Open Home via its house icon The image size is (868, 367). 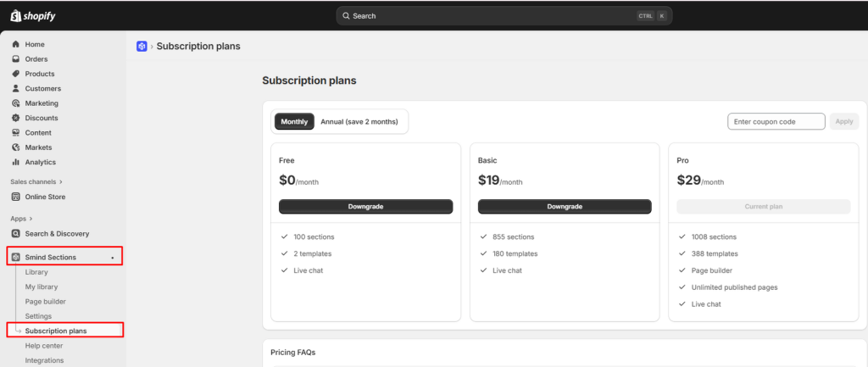point(15,44)
